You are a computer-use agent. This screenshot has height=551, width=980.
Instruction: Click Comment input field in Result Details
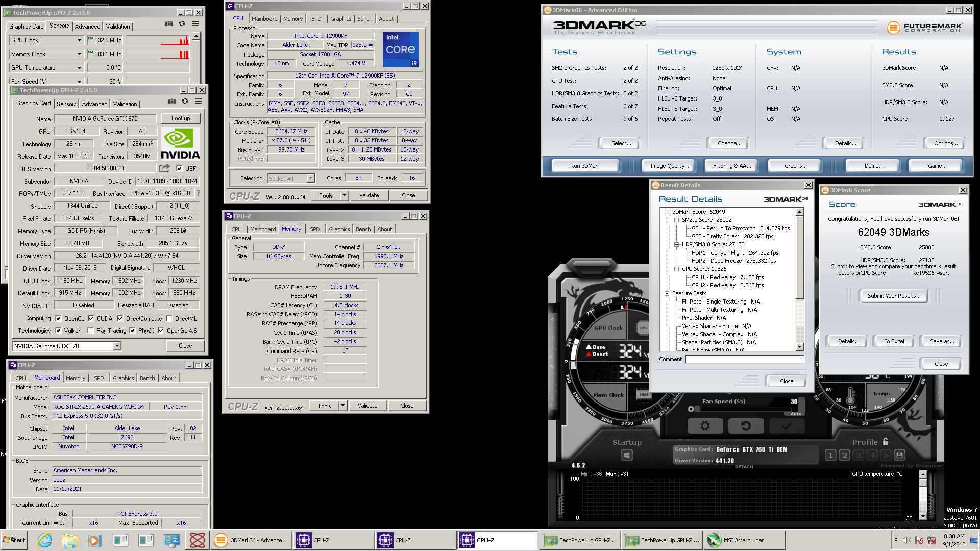coord(745,359)
